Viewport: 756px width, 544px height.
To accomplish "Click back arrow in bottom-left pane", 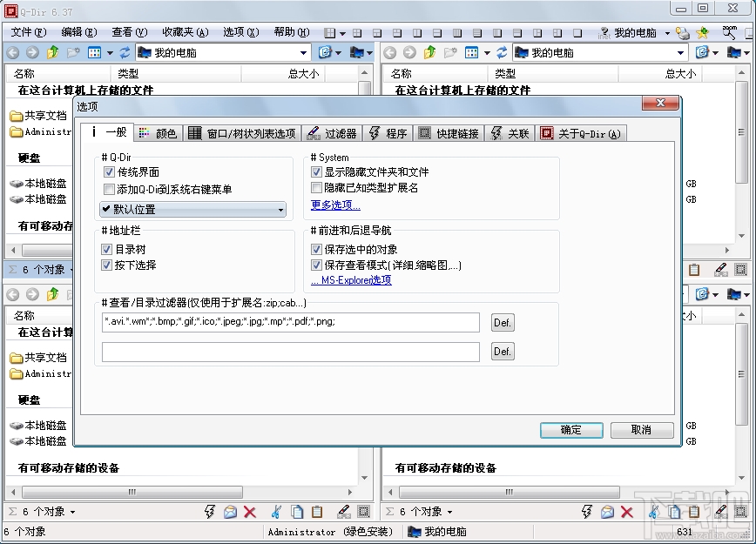I will click(12, 294).
